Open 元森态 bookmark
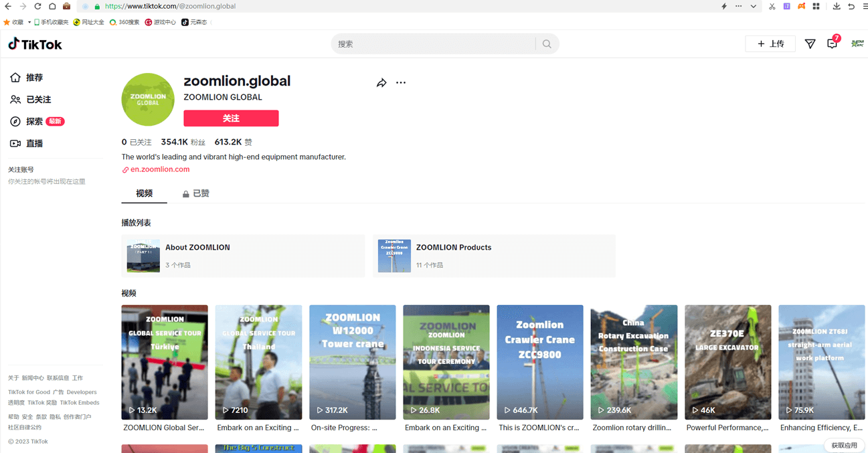 click(194, 22)
